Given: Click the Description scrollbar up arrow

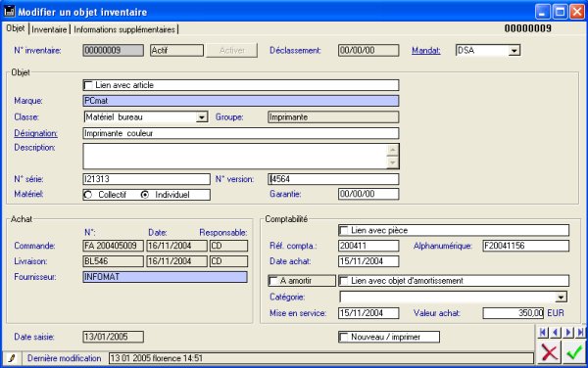Looking at the screenshot, I should (392, 150).
